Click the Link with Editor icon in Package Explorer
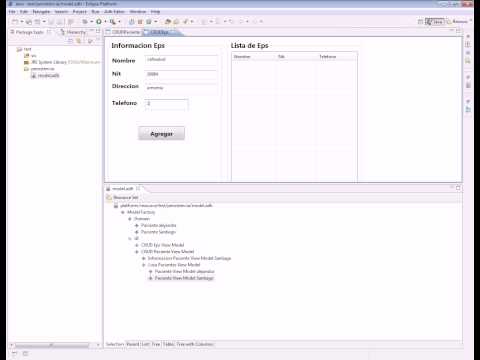 pos(79,41)
